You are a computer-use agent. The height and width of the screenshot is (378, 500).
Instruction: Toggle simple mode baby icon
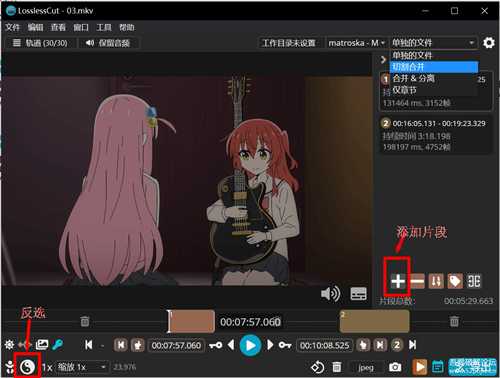coord(10,367)
